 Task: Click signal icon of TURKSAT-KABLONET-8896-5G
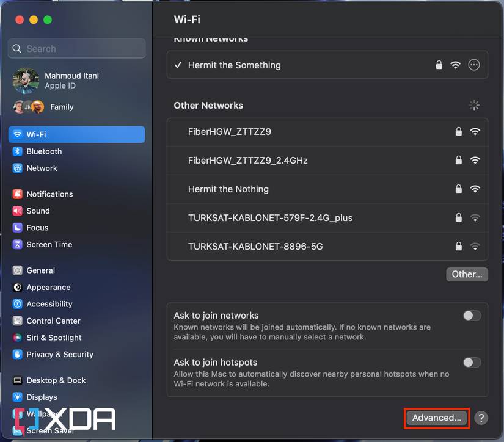475,247
